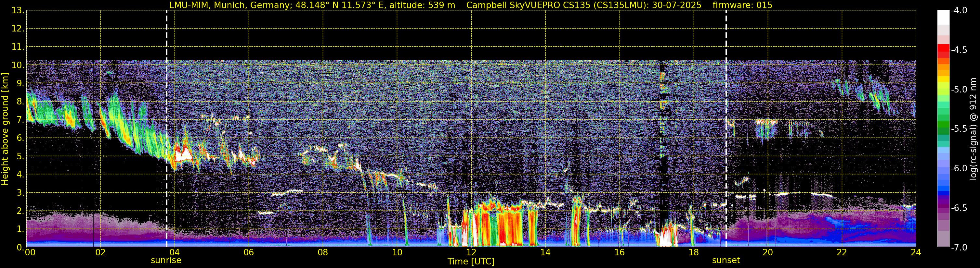Click the height axis tick label "5"
This screenshot has height=268, width=980.
(20, 156)
